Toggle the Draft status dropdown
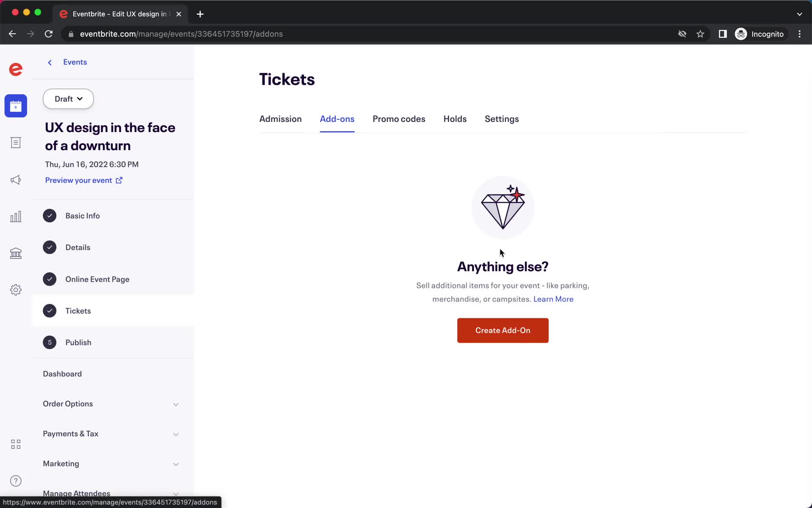 tap(68, 98)
